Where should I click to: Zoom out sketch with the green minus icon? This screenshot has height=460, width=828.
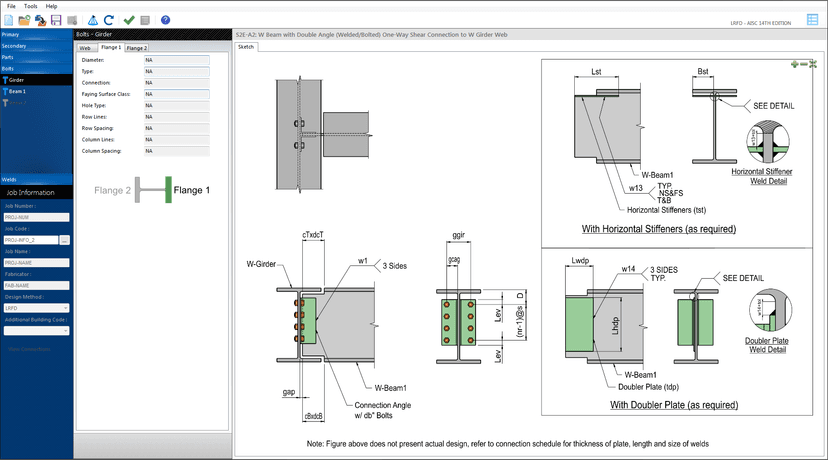803,64
